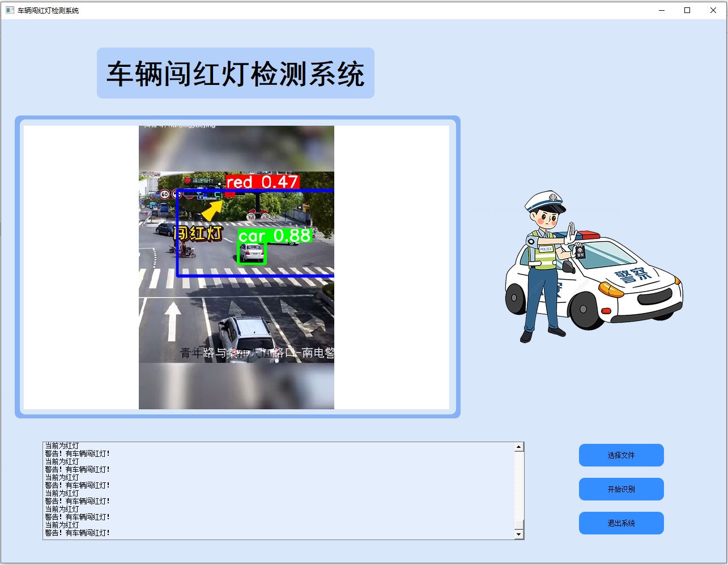Click the log scrollbar down arrow
The width and height of the screenshot is (728, 565).
(519, 534)
